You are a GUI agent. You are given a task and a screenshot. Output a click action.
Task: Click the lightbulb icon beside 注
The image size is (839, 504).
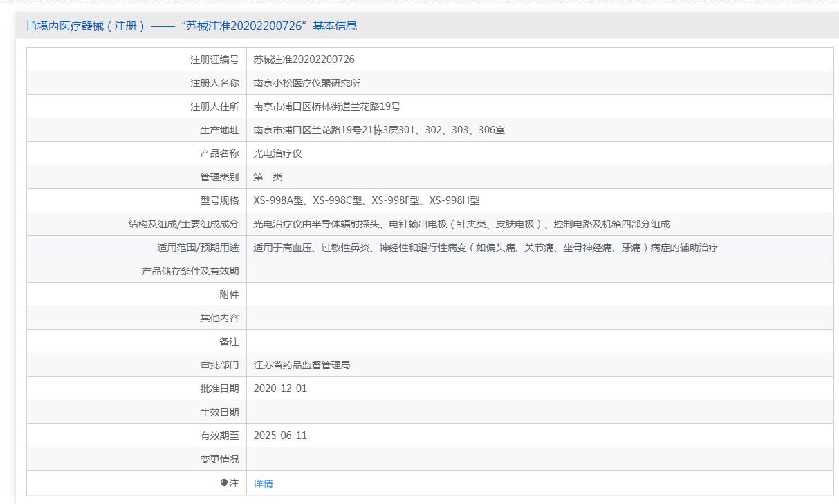pos(224,483)
